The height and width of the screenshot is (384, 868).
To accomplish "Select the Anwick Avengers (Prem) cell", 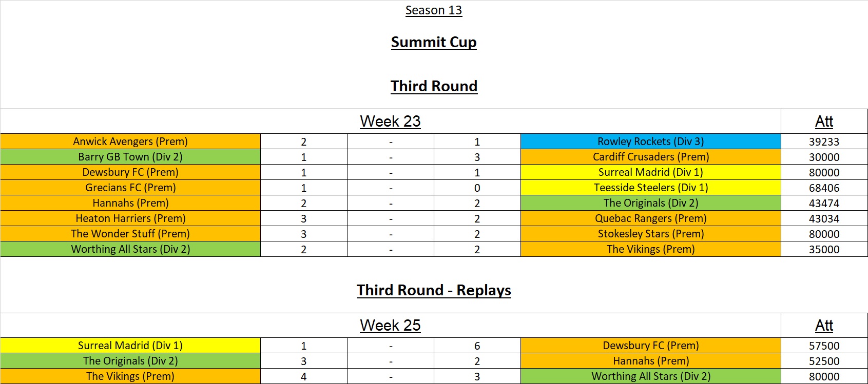I will tap(130, 142).
